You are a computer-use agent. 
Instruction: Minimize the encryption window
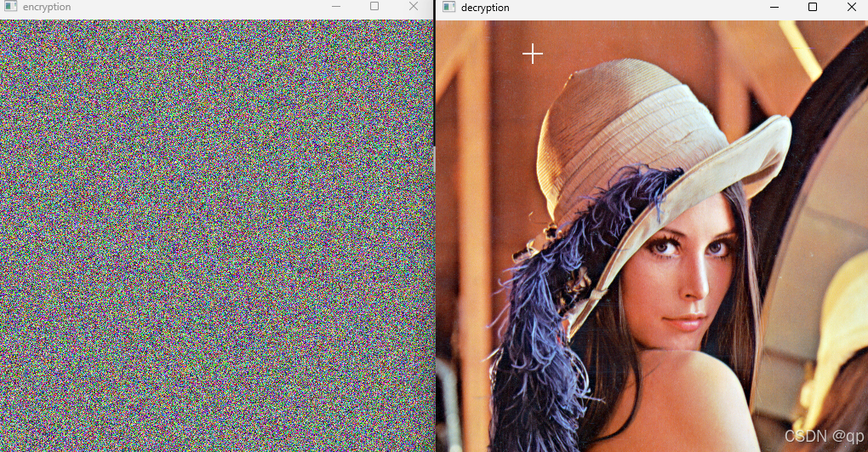pos(336,7)
